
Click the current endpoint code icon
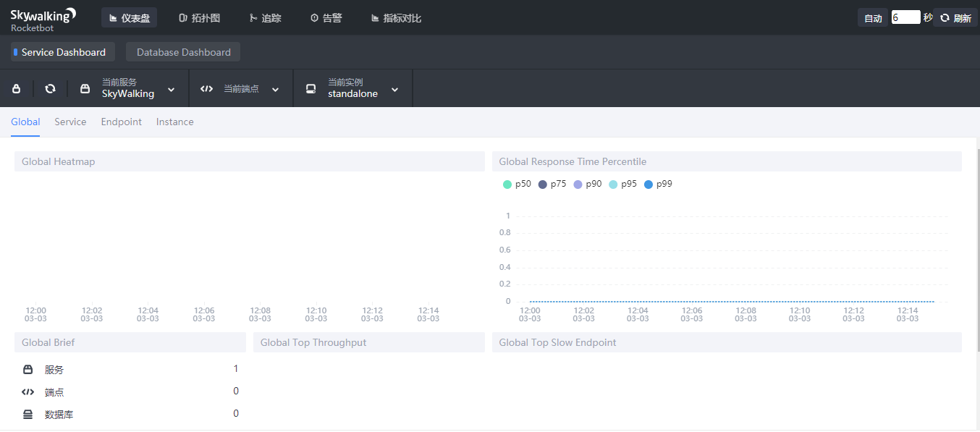(206, 89)
